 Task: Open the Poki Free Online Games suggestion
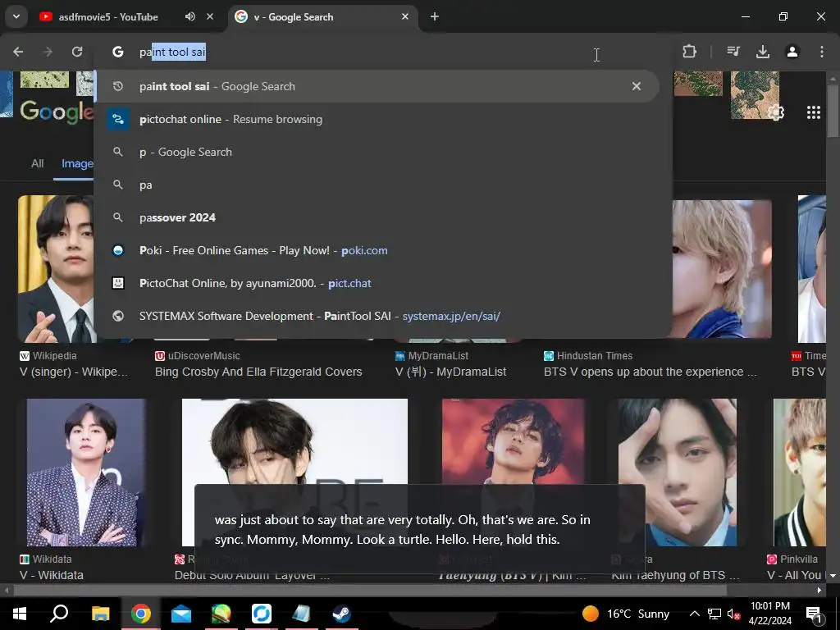377,250
